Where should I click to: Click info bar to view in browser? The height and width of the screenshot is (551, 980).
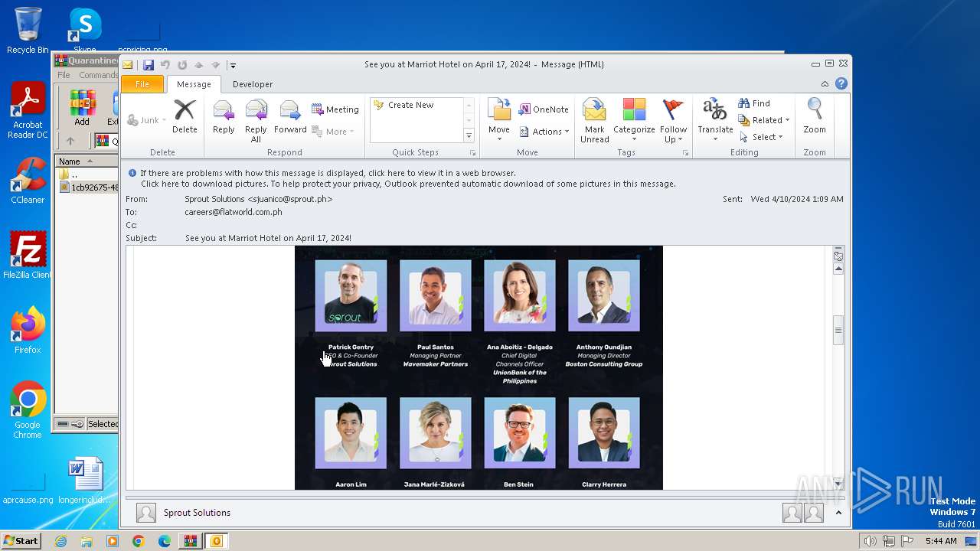pos(328,173)
